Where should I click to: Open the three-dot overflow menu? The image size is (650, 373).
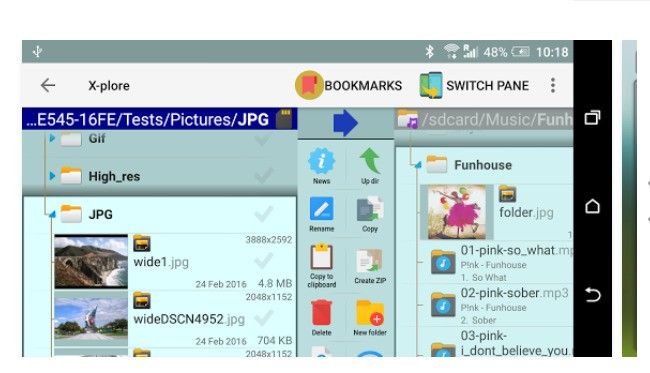pyautogui.click(x=553, y=85)
